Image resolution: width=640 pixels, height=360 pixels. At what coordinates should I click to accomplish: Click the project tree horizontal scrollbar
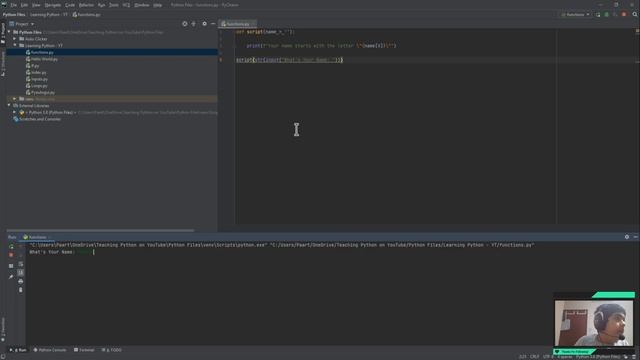click(x=100, y=231)
